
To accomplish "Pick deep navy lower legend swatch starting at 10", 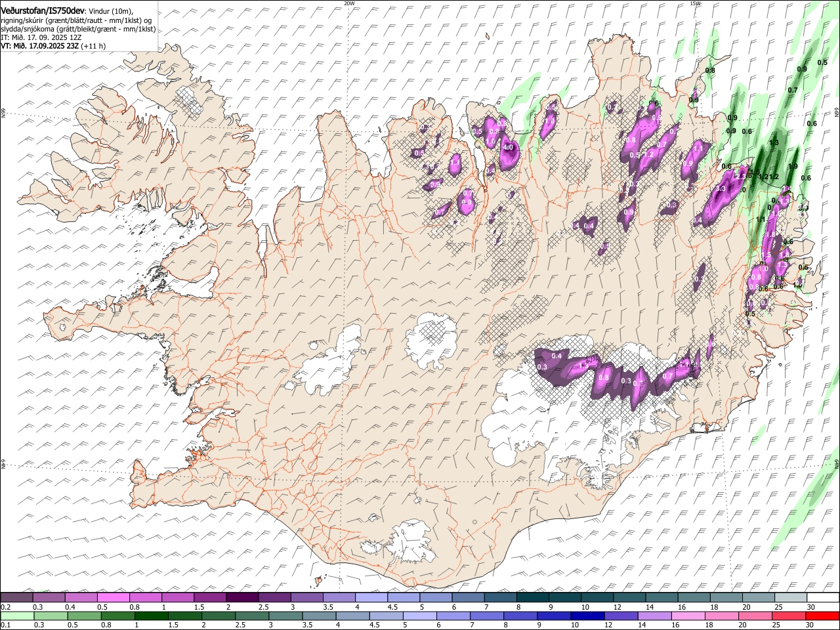I will [587, 616].
